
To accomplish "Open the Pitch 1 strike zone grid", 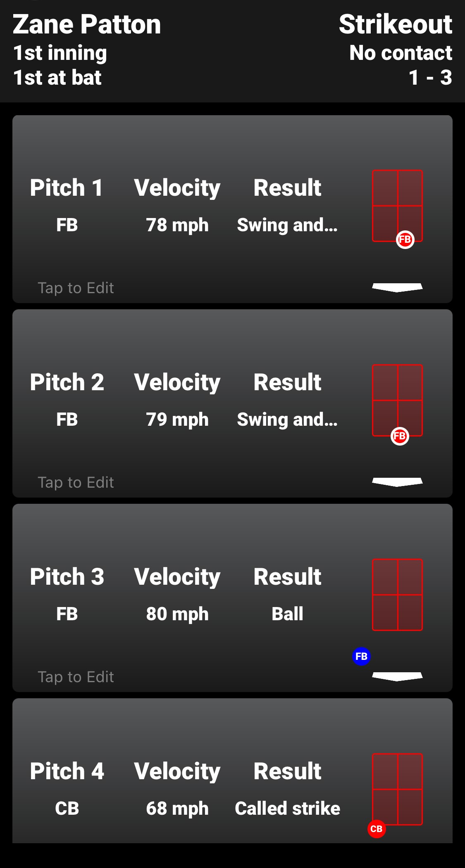I will (x=397, y=205).
